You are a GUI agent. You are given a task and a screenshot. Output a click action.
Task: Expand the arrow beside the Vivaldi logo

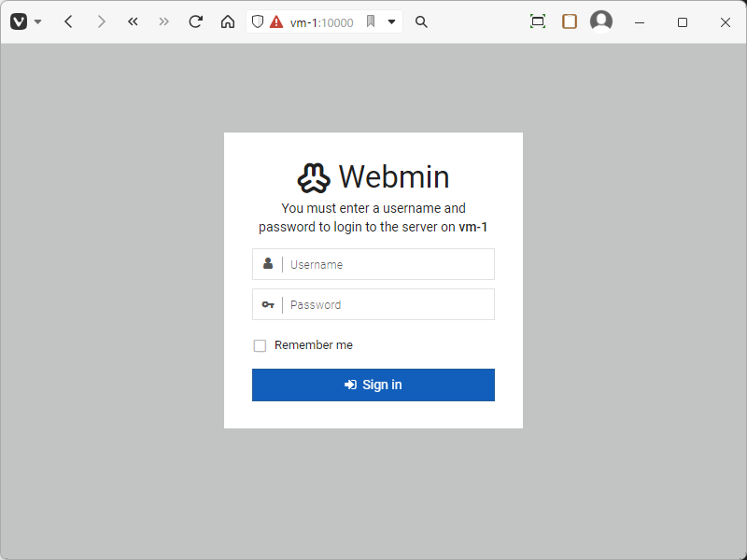(x=38, y=21)
